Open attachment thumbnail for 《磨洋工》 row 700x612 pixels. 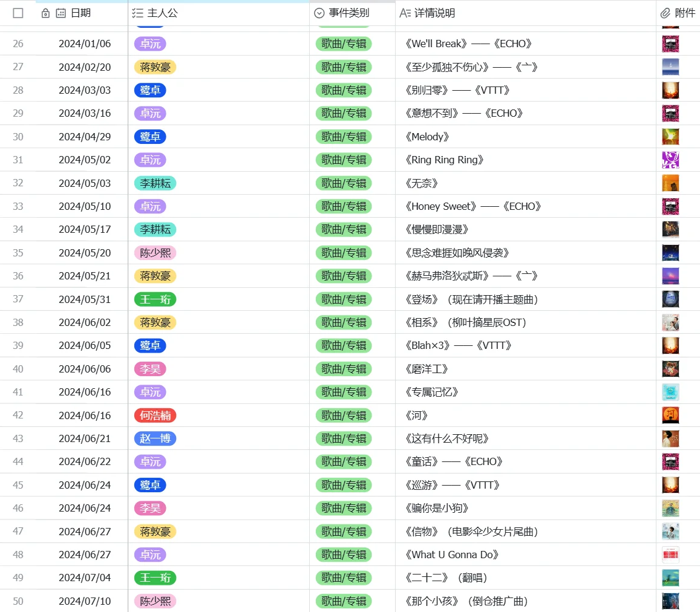click(x=670, y=369)
